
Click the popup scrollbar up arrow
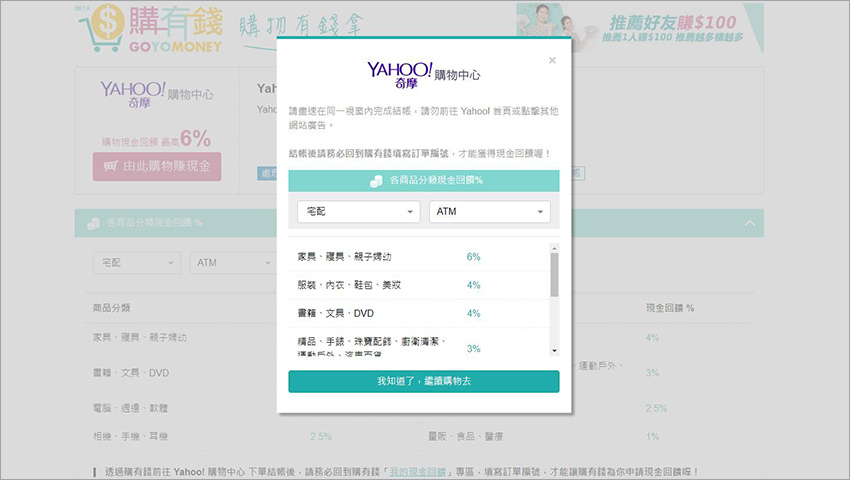tap(554, 248)
